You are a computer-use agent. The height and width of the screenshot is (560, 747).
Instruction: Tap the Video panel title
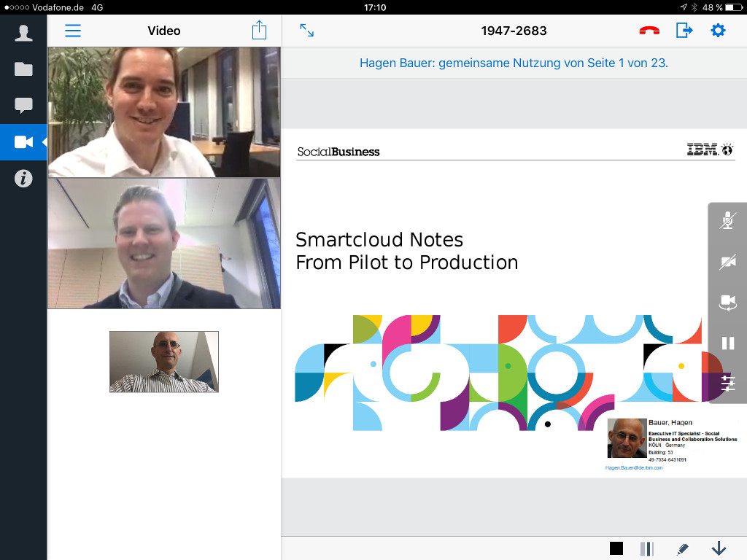tap(164, 31)
